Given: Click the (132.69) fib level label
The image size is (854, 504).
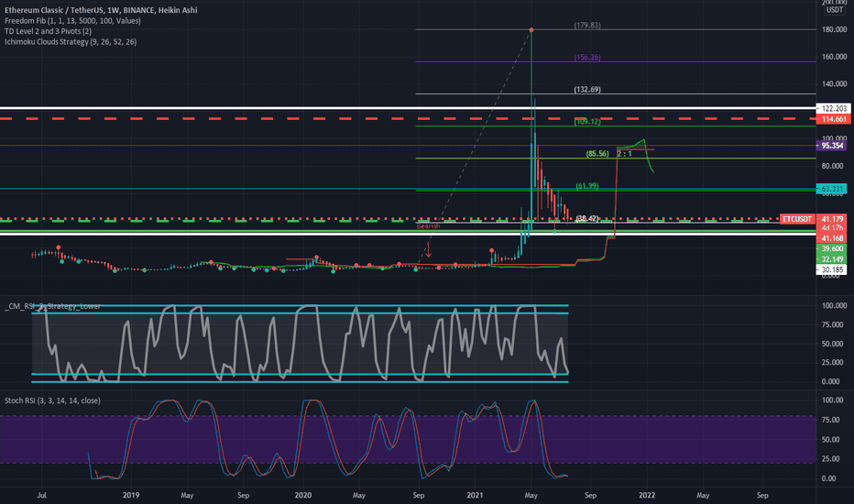Looking at the screenshot, I should (587, 90).
